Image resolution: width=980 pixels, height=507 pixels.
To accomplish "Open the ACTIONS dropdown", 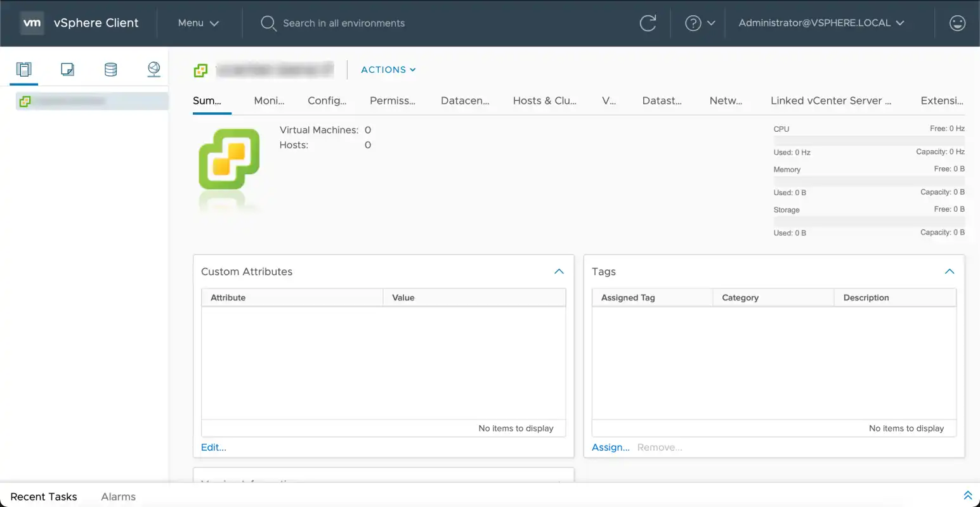I will 388,70.
